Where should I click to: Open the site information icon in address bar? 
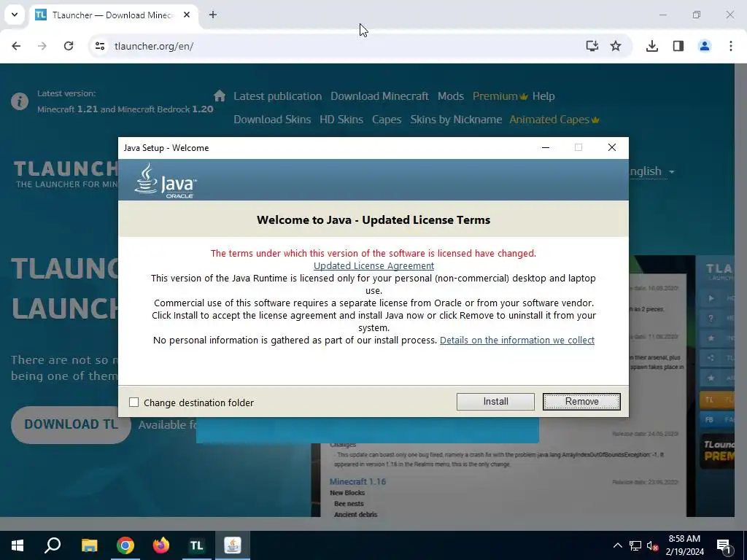[99, 46]
